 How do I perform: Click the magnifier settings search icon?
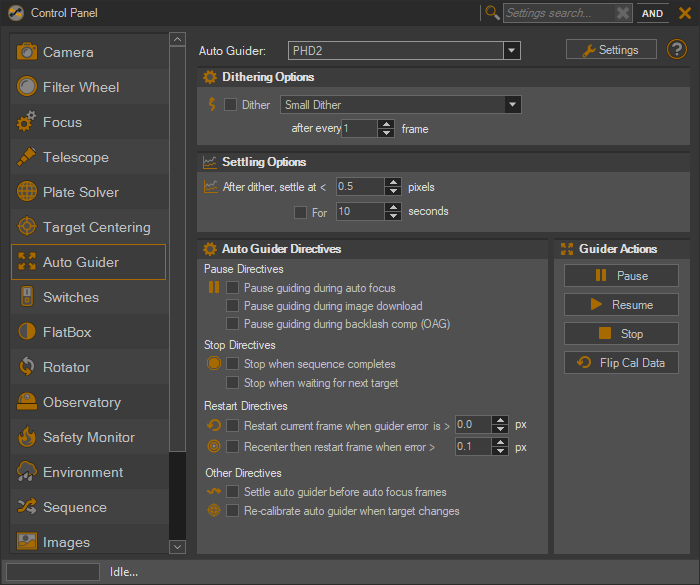[x=492, y=13]
